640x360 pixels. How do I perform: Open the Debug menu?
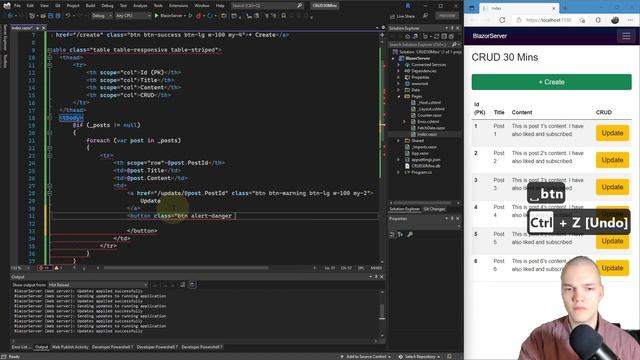[x=107, y=6]
